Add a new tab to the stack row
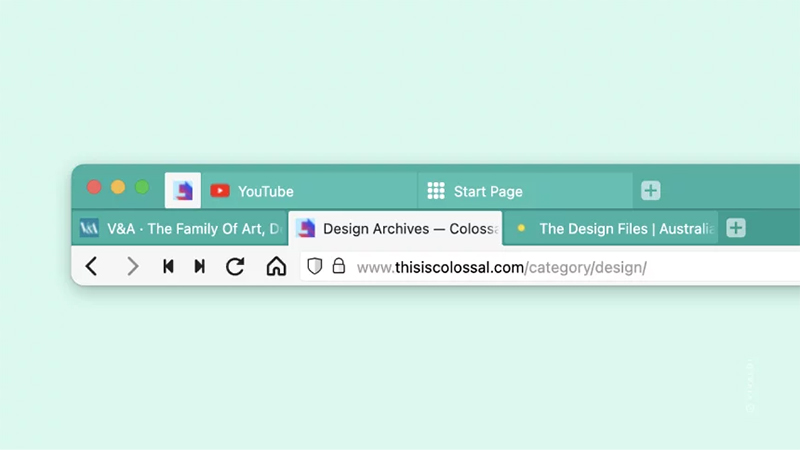800x450 pixels. click(x=736, y=228)
